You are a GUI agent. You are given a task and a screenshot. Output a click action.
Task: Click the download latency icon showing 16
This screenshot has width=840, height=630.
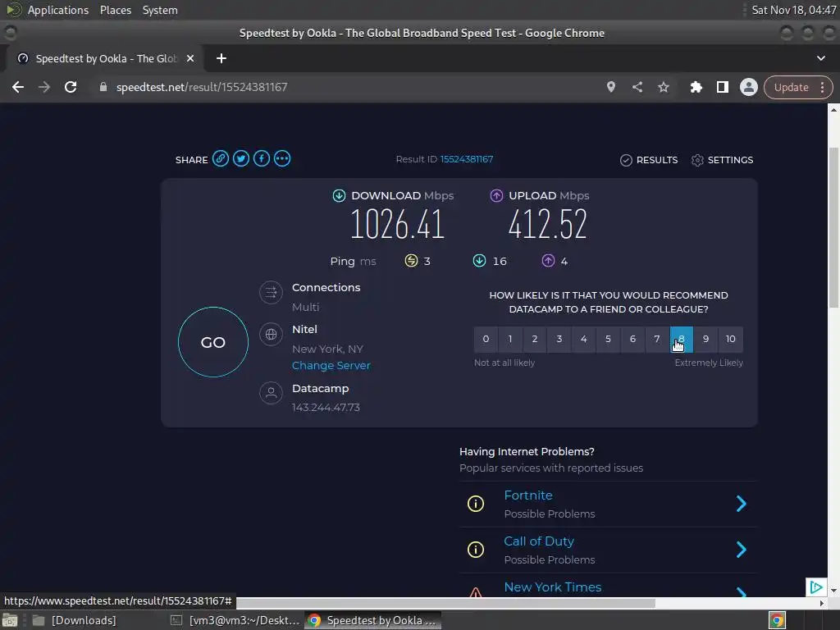[479, 261]
